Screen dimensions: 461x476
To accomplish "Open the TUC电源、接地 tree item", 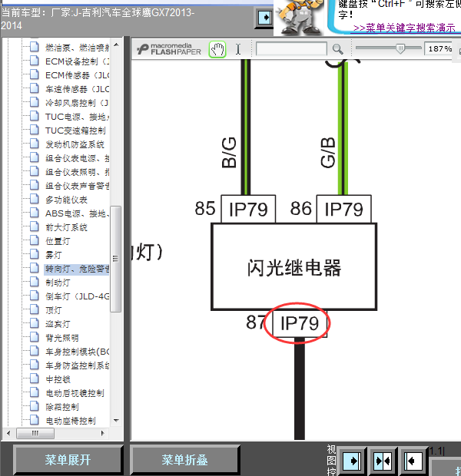I will (x=77, y=117).
